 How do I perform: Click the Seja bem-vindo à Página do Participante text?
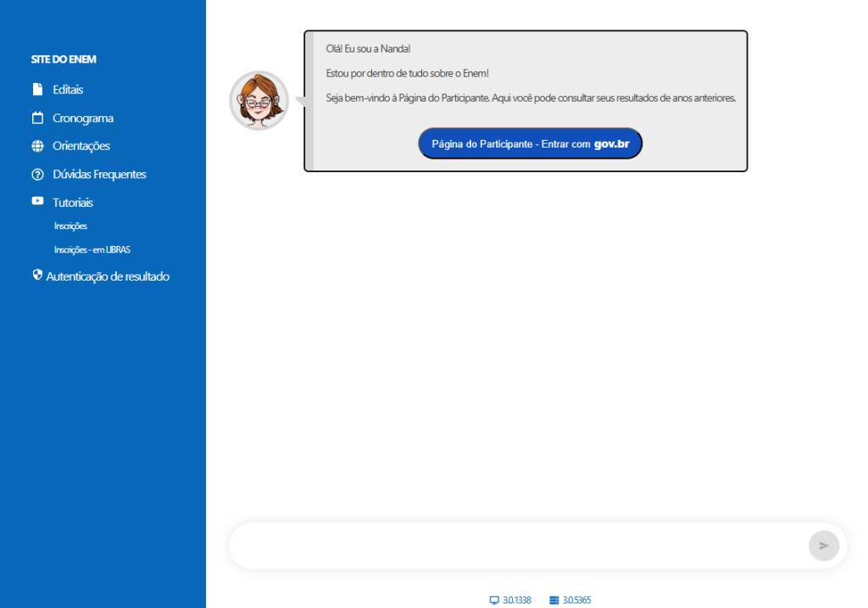coord(531,98)
